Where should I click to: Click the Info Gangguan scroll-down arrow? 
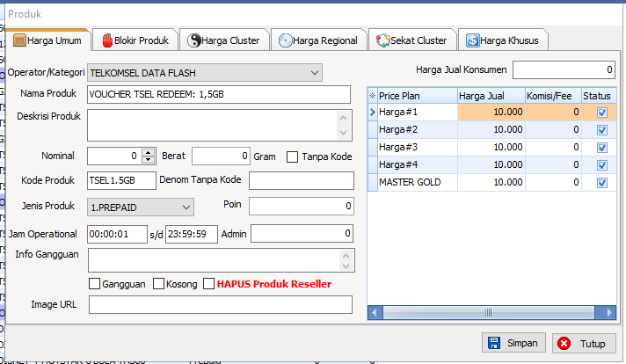346,266
